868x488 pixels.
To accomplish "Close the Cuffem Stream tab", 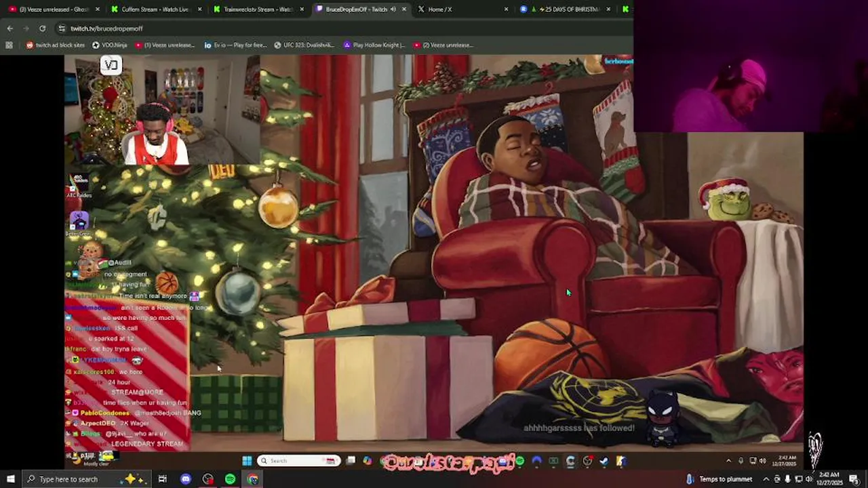I will click(200, 9).
